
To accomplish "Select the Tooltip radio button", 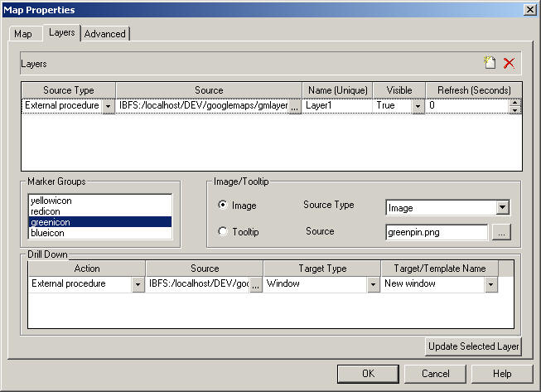I will pyautogui.click(x=223, y=232).
